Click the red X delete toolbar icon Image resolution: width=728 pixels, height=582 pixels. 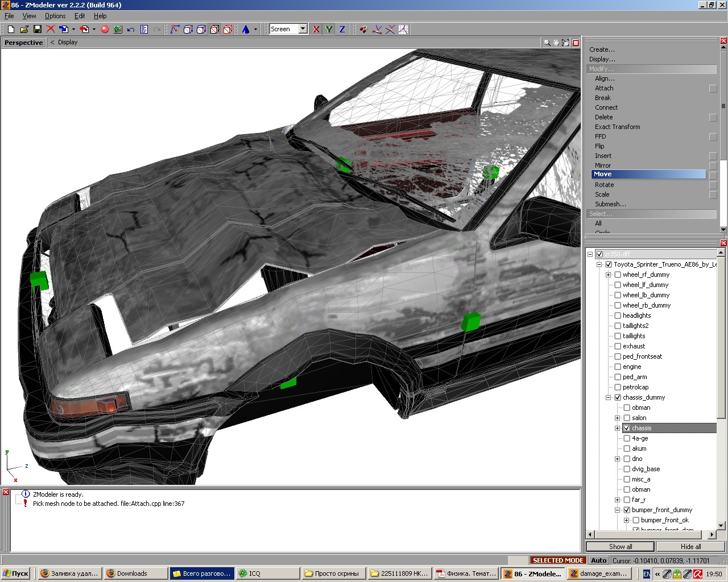tap(51, 29)
